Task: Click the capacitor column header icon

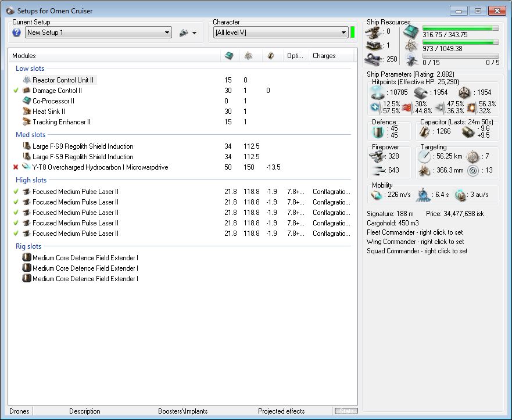Action: point(271,56)
